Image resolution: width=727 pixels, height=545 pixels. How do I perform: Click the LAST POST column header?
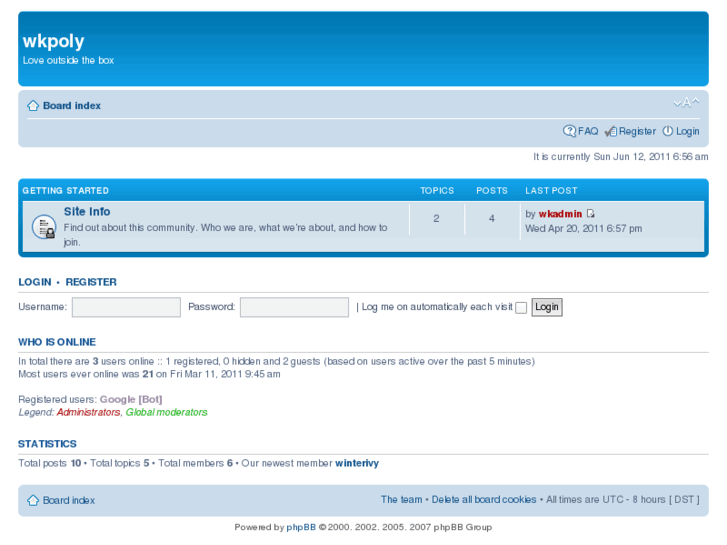click(551, 191)
